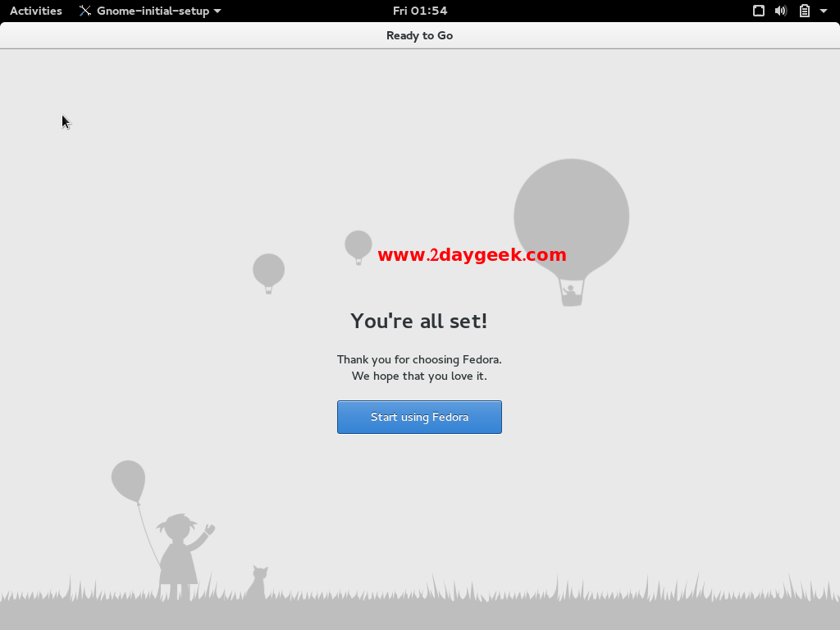The height and width of the screenshot is (630, 840).
Task: Click the volume speaker icon
Action: coord(780,11)
